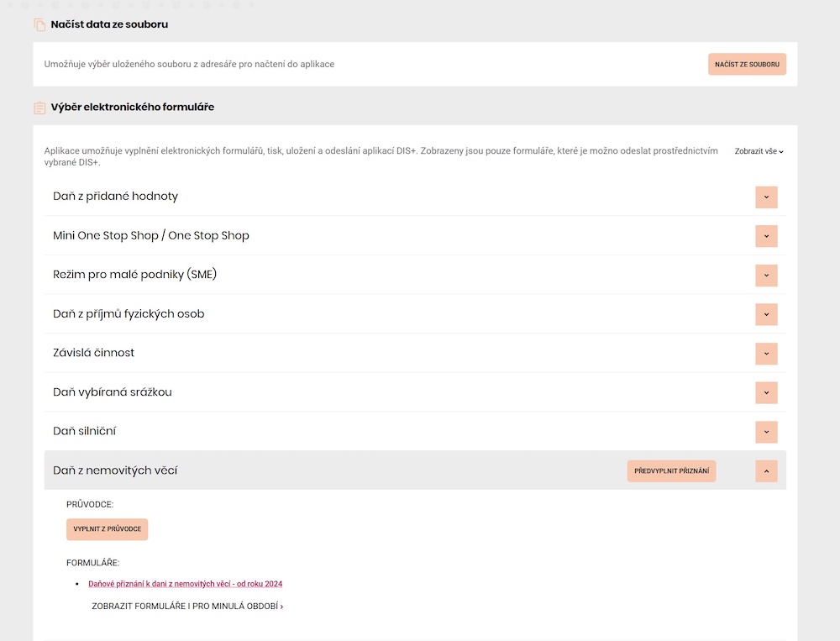Open the Zobrazit vše dropdown
Viewport: 840px width, 641px height.
[759, 151]
